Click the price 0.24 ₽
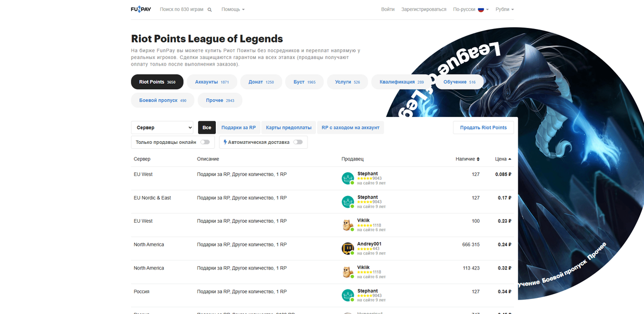 pyautogui.click(x=505, y=245)
